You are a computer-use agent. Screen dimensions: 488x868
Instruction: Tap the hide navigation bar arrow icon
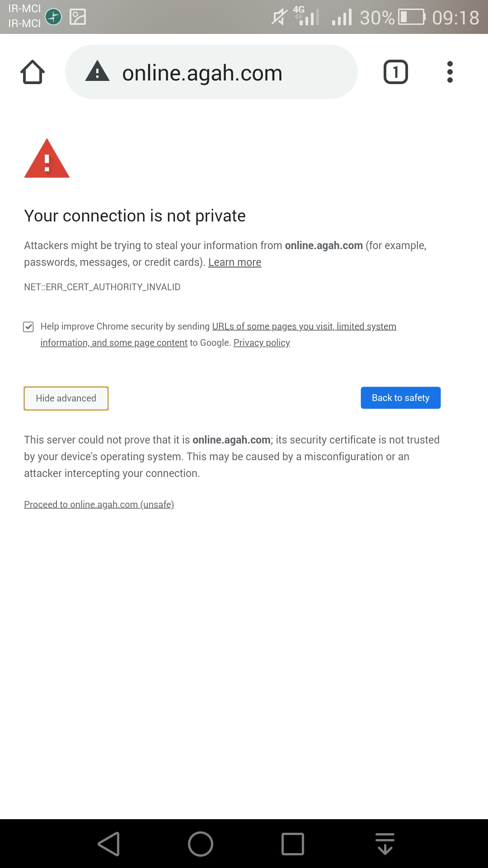pyautogui.click(x=385, y=844)
